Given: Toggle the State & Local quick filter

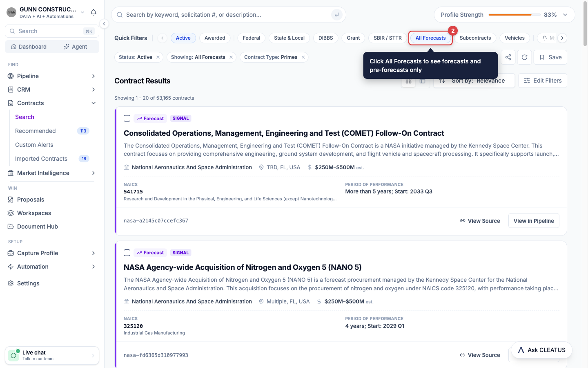Looking at the screenshot, I should point(290,38).
